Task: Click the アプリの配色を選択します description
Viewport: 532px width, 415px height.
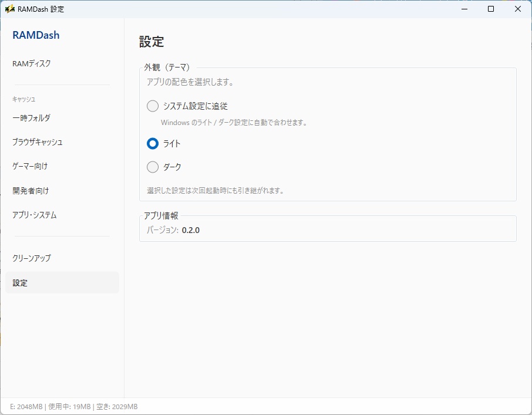Action: pos(190,82)
